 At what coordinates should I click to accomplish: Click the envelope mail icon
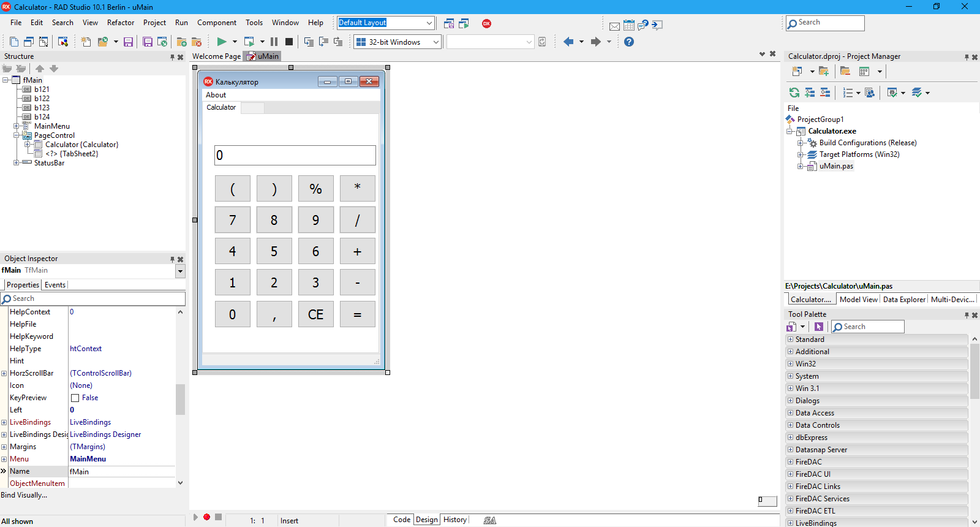pos(614,26)
